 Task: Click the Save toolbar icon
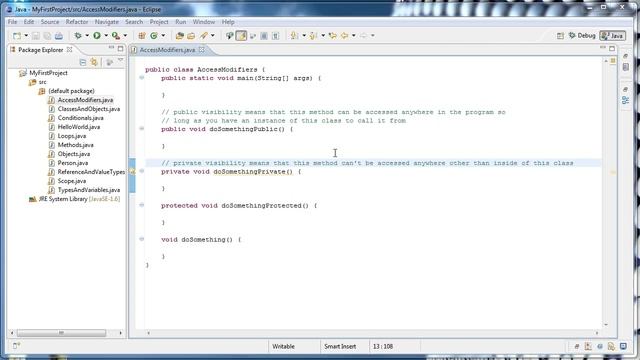point(36,36)
